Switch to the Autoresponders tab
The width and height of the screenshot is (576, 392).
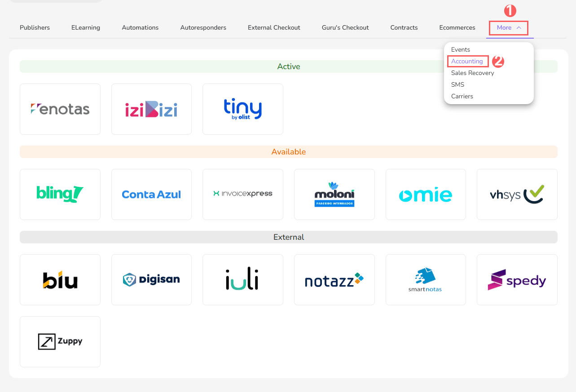click(203, 28)
